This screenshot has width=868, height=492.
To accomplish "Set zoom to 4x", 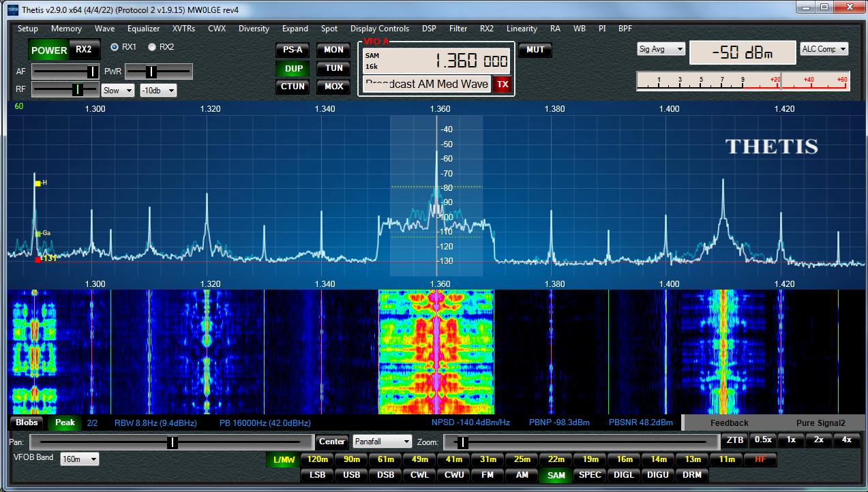I will (846, 440).
